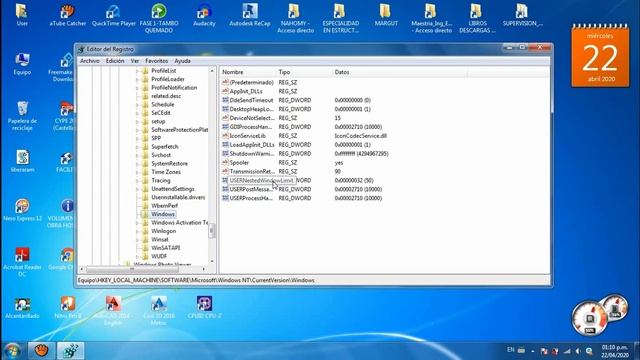640x360 pixels.
Task: Expand the SPP tree node
Action: coord(137,138)
